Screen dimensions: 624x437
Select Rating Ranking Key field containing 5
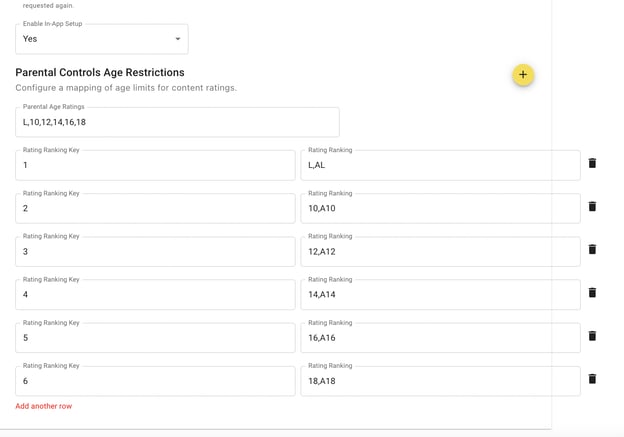tap(155, 338)
